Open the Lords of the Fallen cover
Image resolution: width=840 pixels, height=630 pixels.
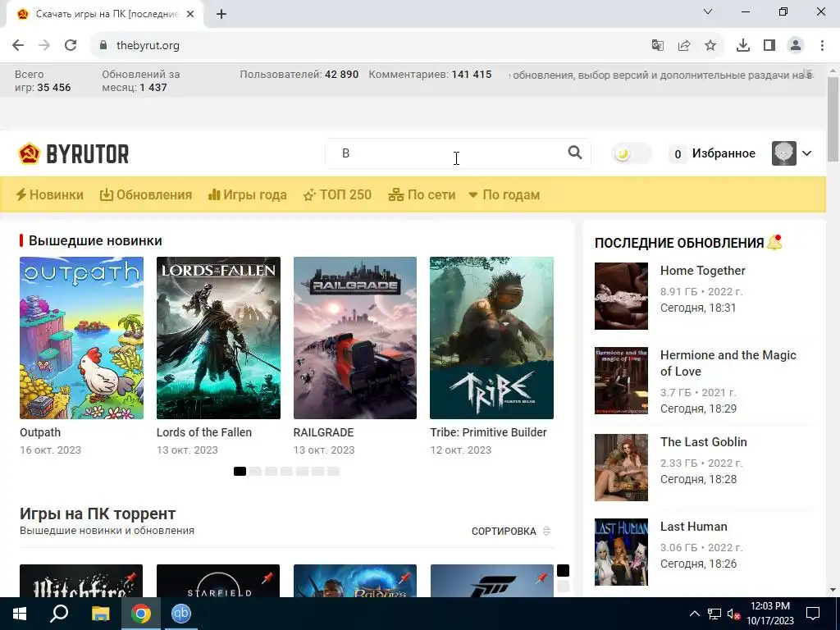(218, 337)
